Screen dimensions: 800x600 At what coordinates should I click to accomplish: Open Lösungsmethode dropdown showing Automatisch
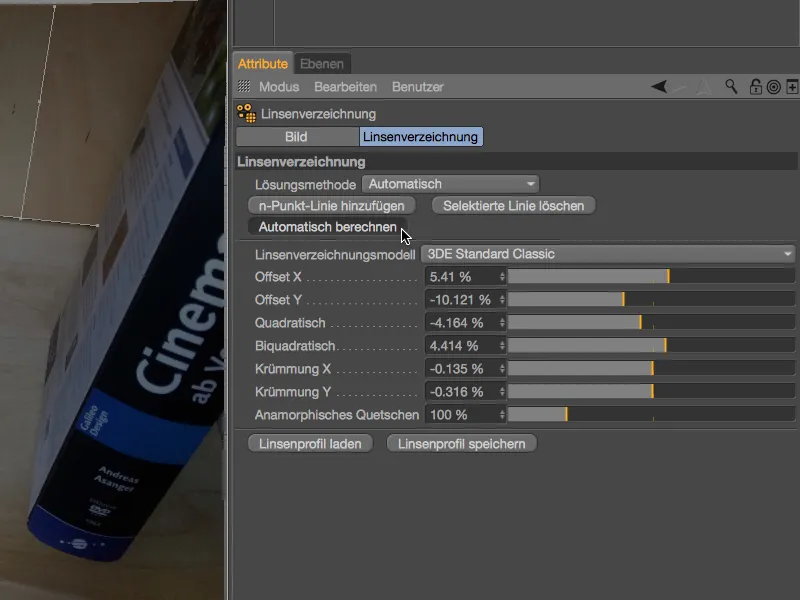click(451, 184)
